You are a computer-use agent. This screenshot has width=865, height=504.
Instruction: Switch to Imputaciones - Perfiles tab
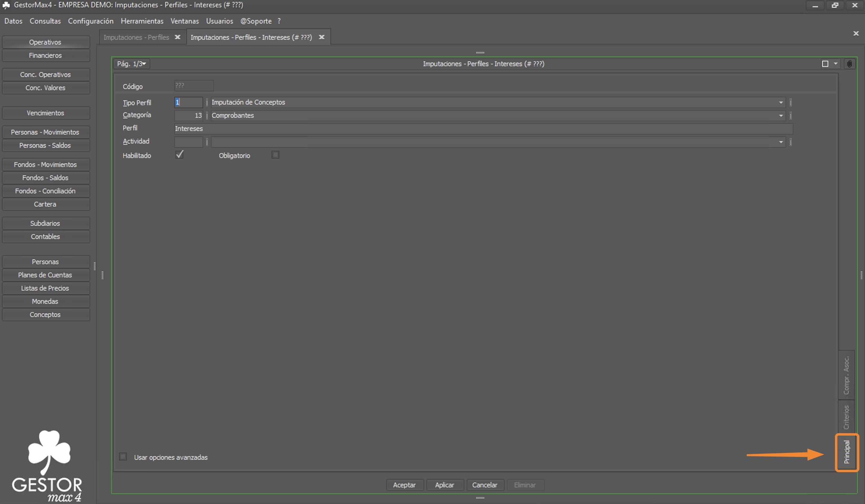(136, 37)
